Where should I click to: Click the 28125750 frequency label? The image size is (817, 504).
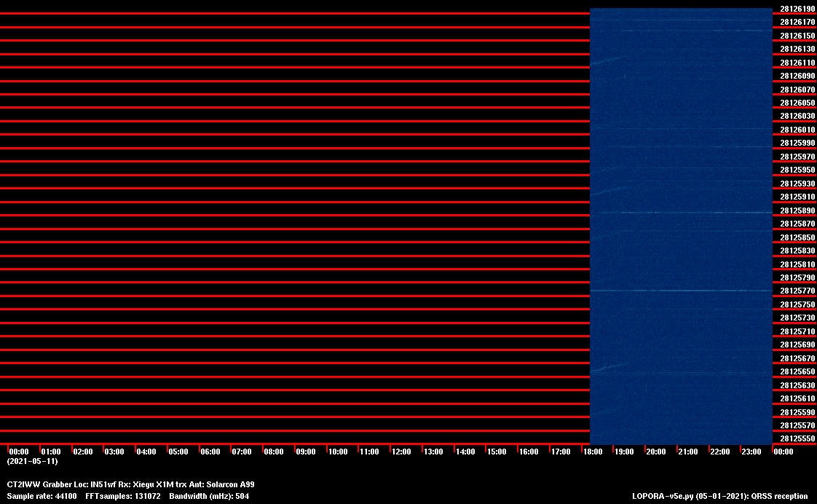(797, 304)
